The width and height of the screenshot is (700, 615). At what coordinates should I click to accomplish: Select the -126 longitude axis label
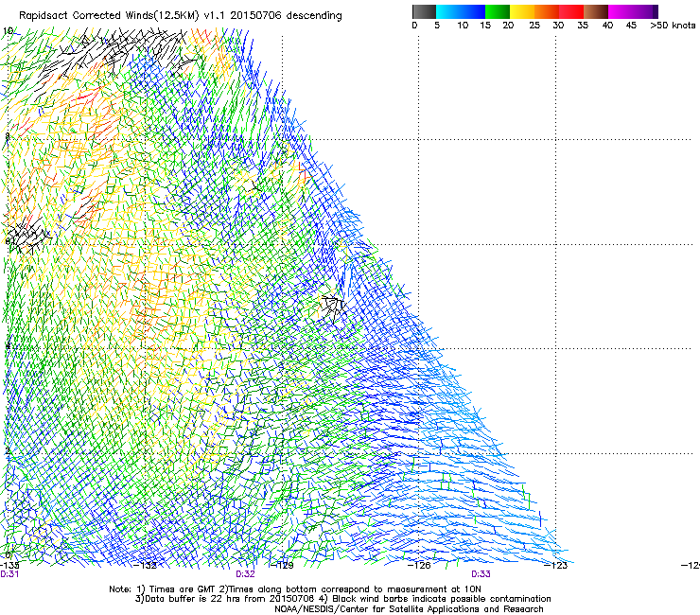(419, 566)
